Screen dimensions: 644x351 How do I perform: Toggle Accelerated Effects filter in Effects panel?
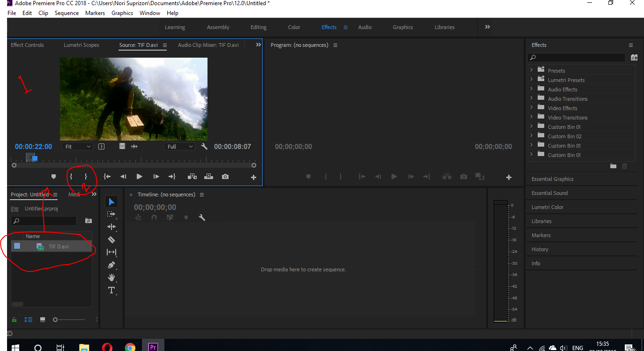coord(634,58)
